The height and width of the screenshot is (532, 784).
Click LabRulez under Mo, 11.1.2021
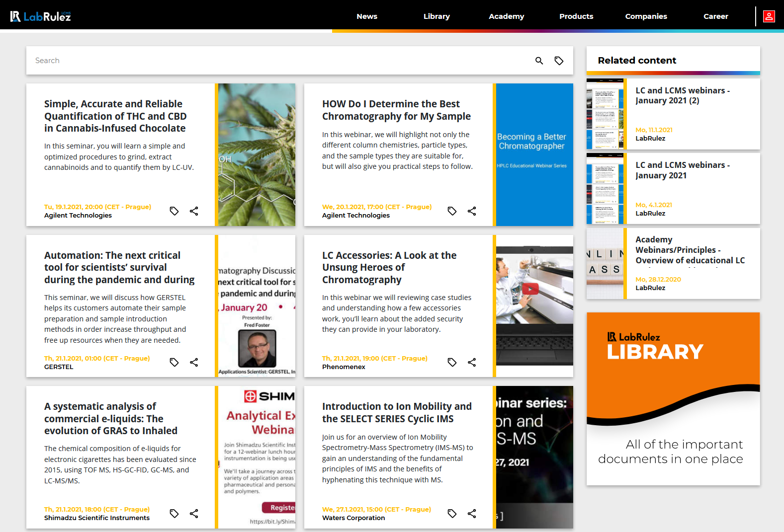click(x=650, y=139)
